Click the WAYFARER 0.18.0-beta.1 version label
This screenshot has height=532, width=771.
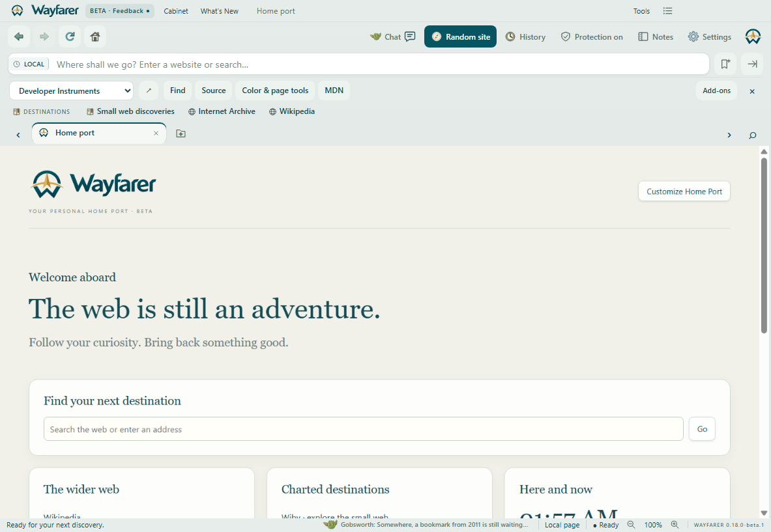(x=729, y=525)
